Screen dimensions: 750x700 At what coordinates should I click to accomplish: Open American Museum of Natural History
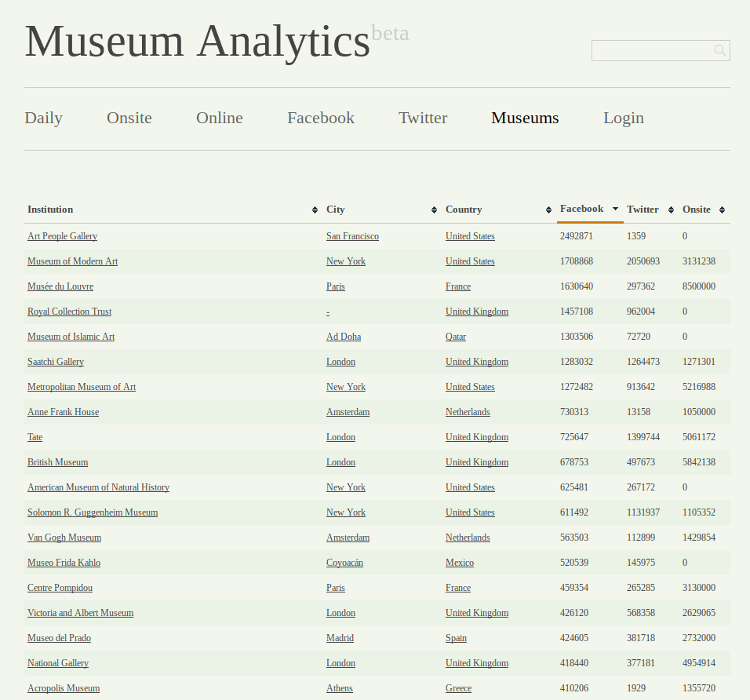tap(98, 487)
